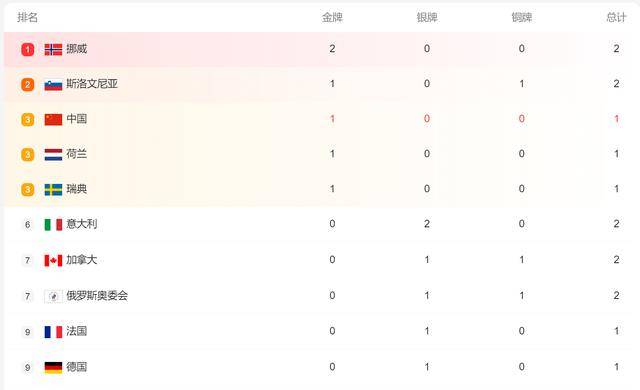This screenshot has width=640, height=390.
Task: Click the Norway flag icon
Action: coord(53,49)
